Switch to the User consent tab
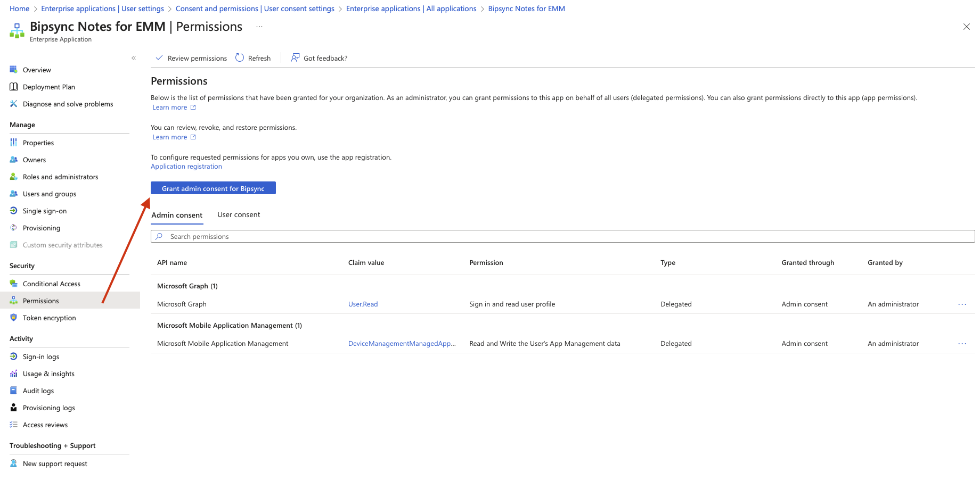Screen dimensions: 980x481 (x=239, y=214)
